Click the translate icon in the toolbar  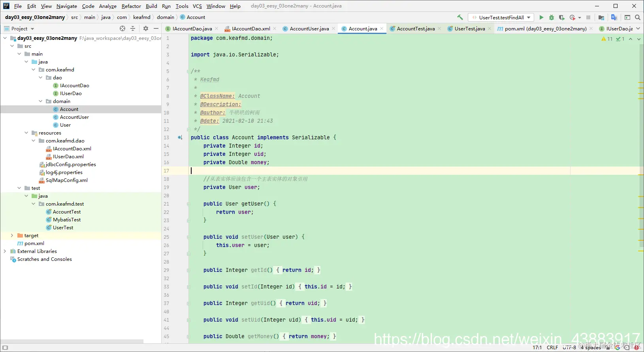614,17
